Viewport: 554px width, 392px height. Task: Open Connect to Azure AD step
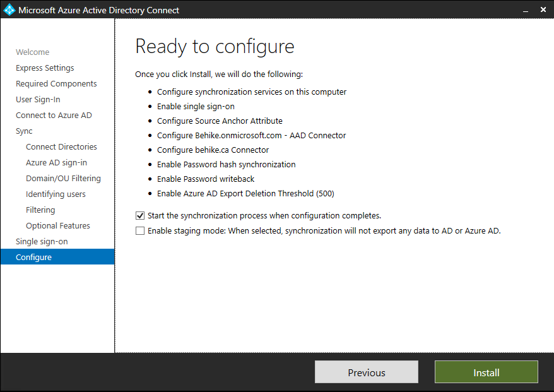click(54, 116)
